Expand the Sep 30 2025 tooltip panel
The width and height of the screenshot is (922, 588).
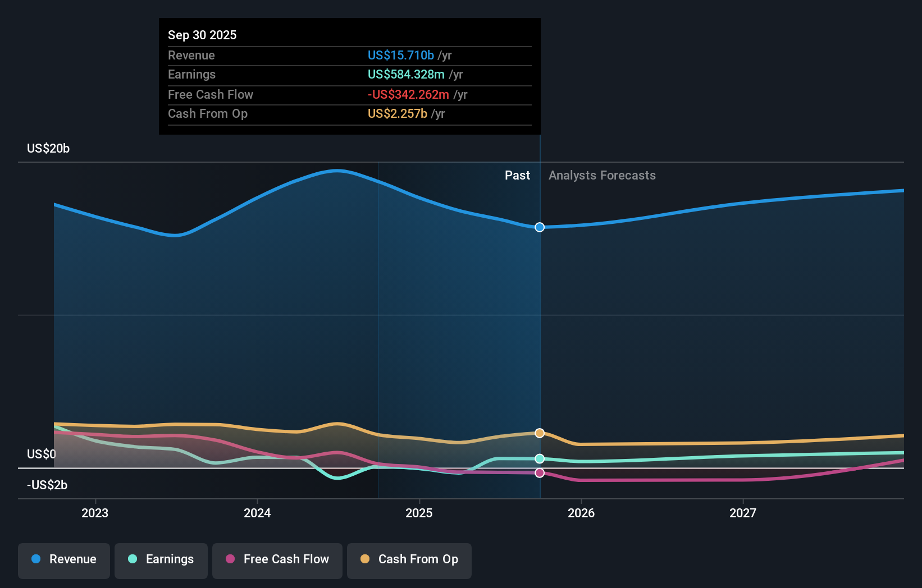[x=202, y=35]
